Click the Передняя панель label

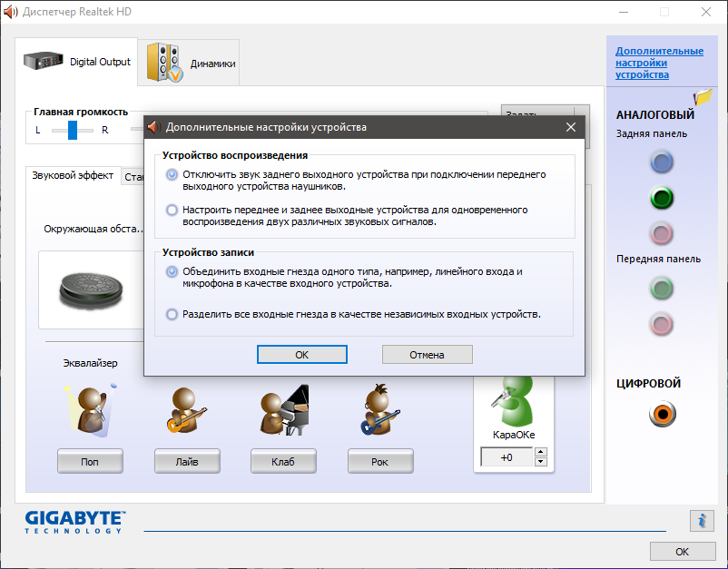click(x=658, y=259)
